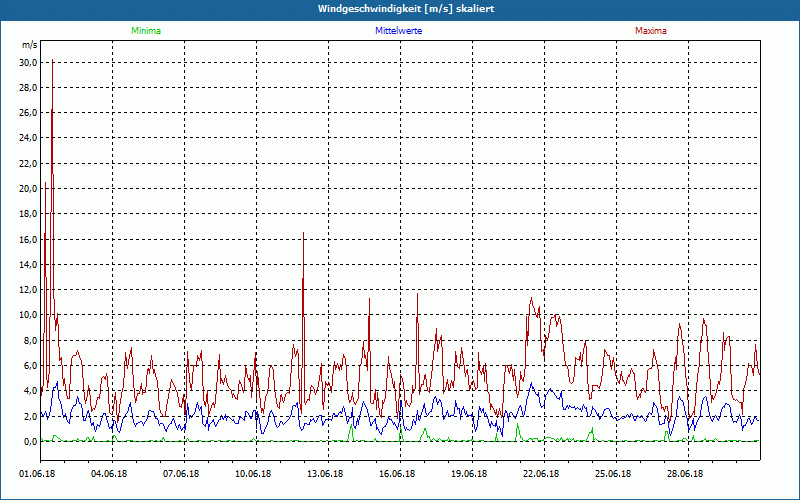
Task: Click the 04.06.18 date label
Action: [109, 474]
